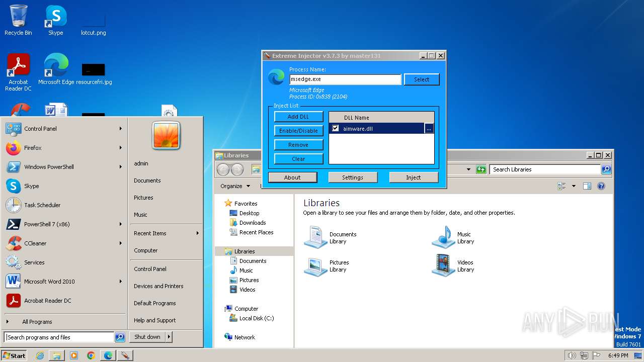Expand the Firefox jump list arrow
Image resolution: width=644 pixels, height=362 pixels.
tap(121, 148)
